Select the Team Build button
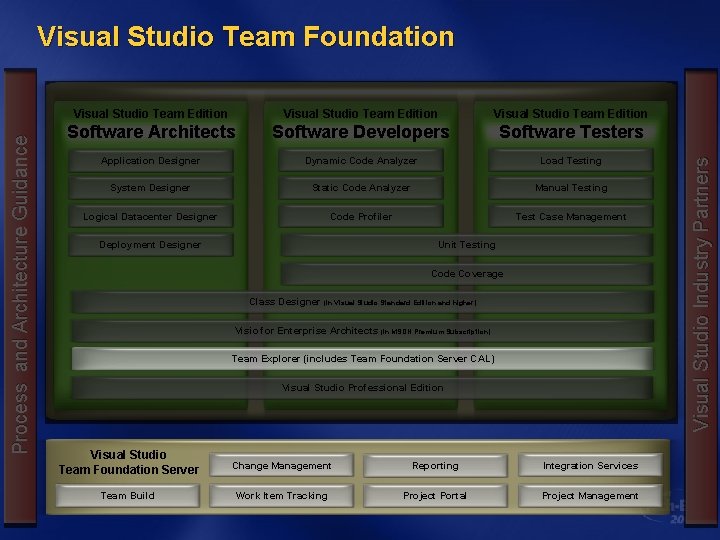 click(128, 495)
